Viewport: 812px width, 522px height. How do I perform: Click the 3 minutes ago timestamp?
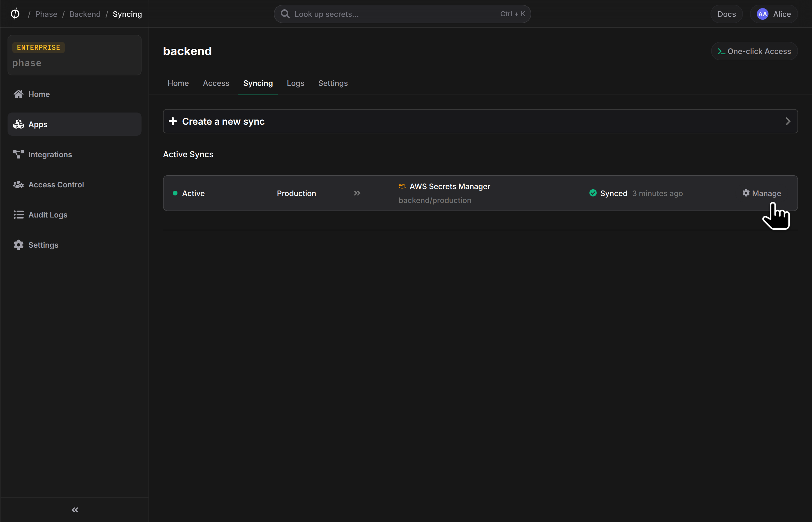click(x=657, y=193)
